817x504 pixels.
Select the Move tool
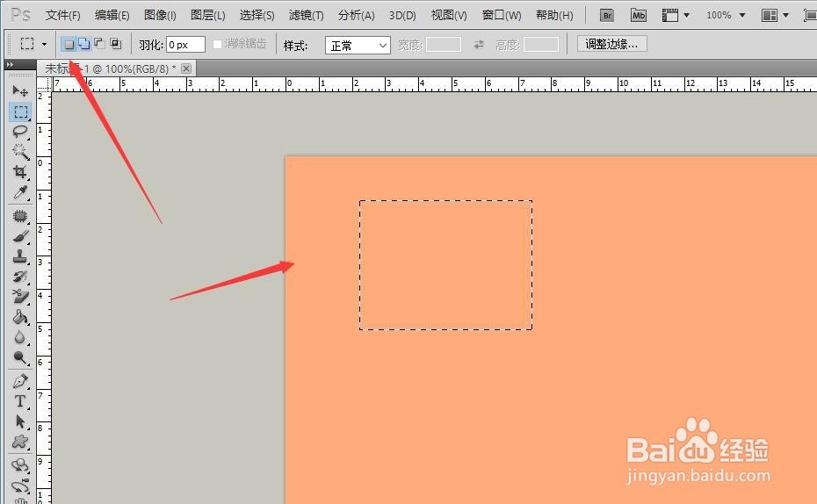point(20,91)
